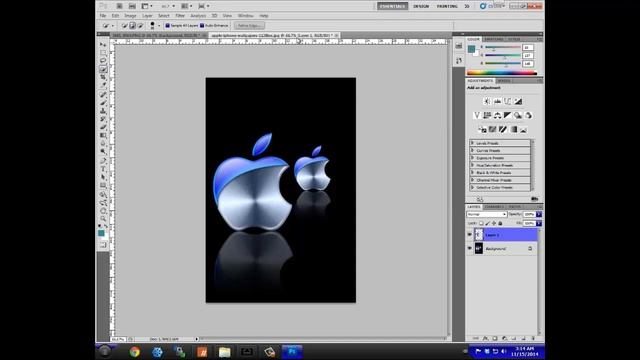Select the Eraser tool
This screenshot has height=360, width=640.
click(103, 127)
